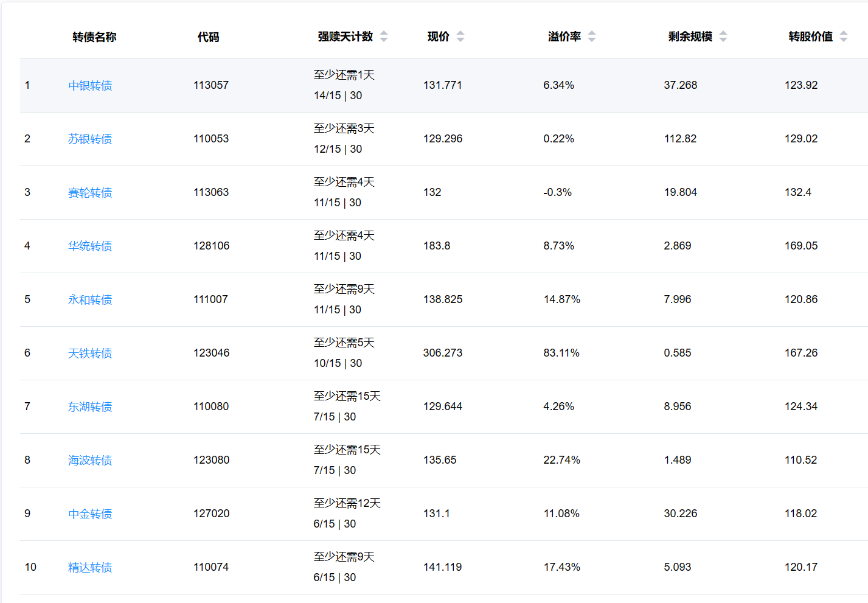Click the 赛轮转债 link
868x603 pixels.
pyautogui.click(x=90, y=193)
